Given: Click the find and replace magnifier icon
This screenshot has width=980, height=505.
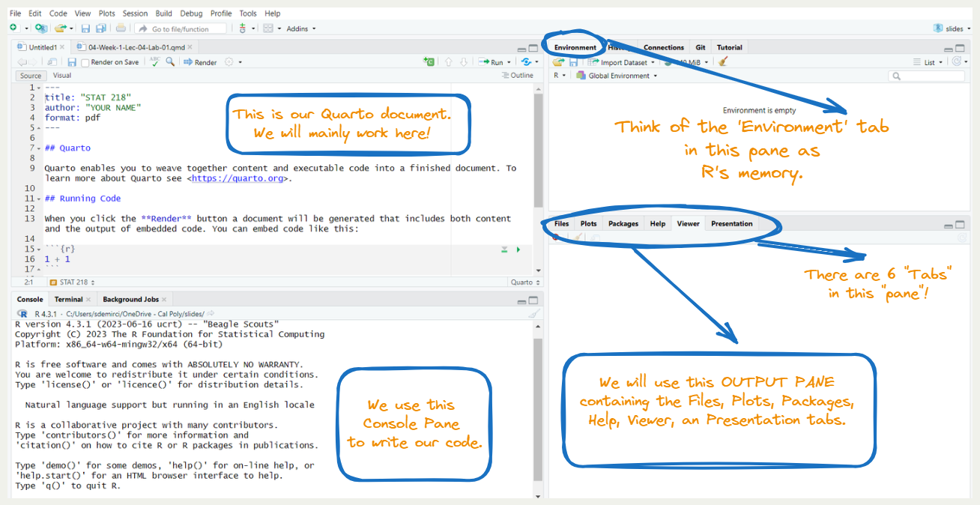Looking at the screenshot, I should click(171, 62).
